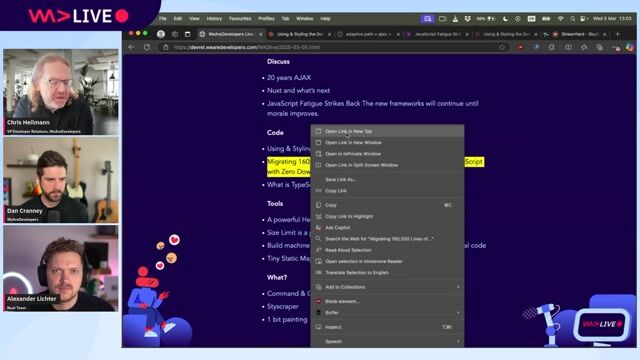Screen dimensions: 640x360
Task: Open the File menu
Action: 162,19
